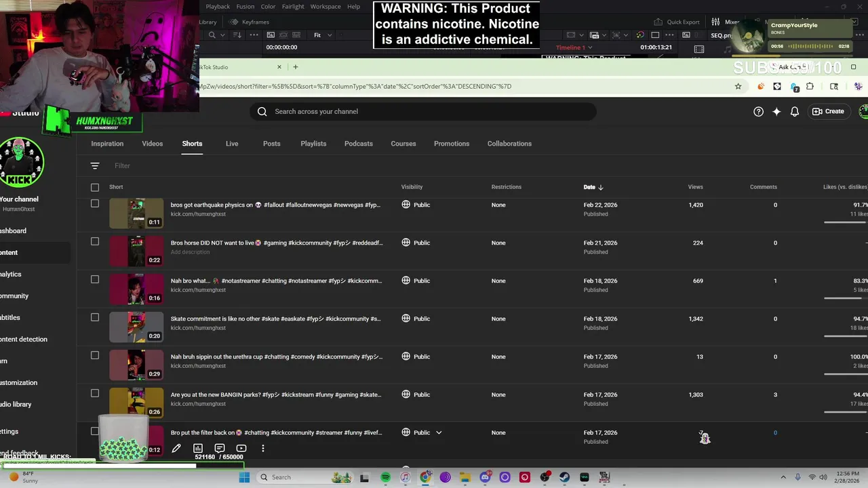Click the search magnifier icon in Studio
Screen dimensions: 868x488
(x=262, y=112)
